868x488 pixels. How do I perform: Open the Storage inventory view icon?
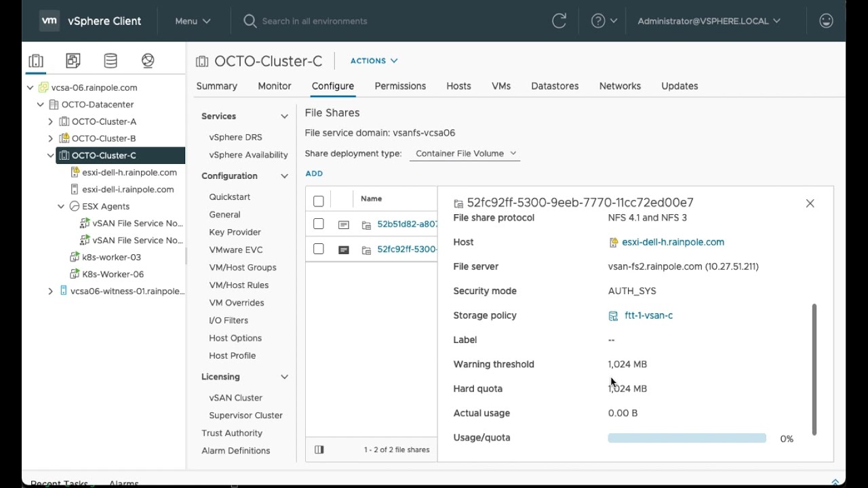(111, 61)
